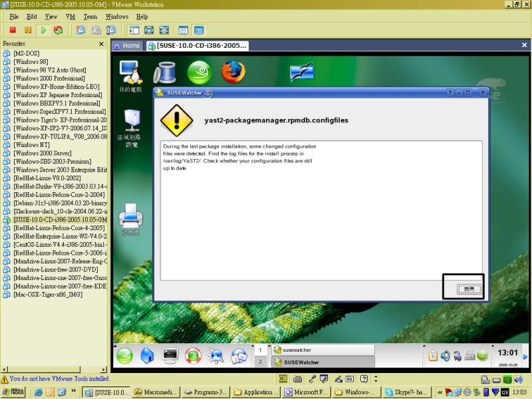532x399 pixels.
Task: Open the OpenOffice seagull desktop icon
Action: (x=302, y=72)
